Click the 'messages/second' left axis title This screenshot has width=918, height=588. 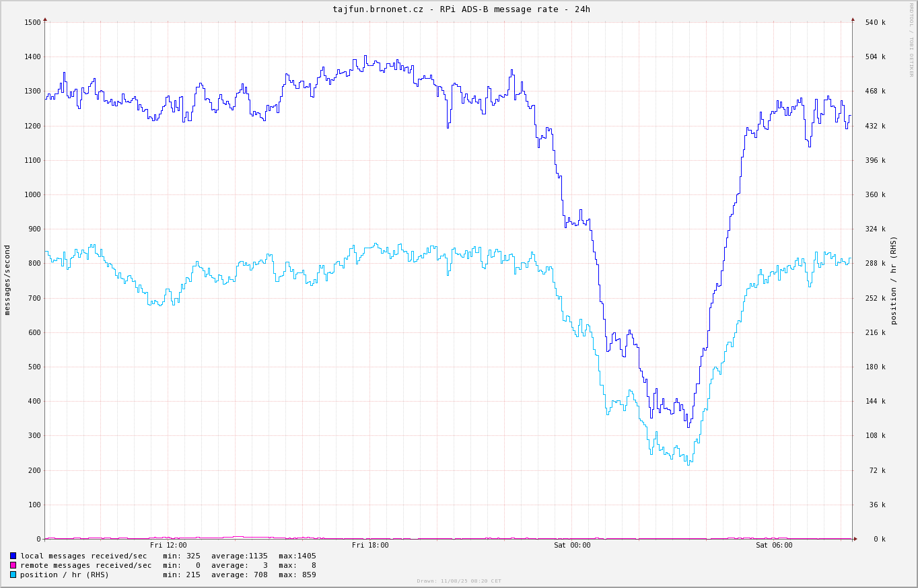[x=7, y=280]
